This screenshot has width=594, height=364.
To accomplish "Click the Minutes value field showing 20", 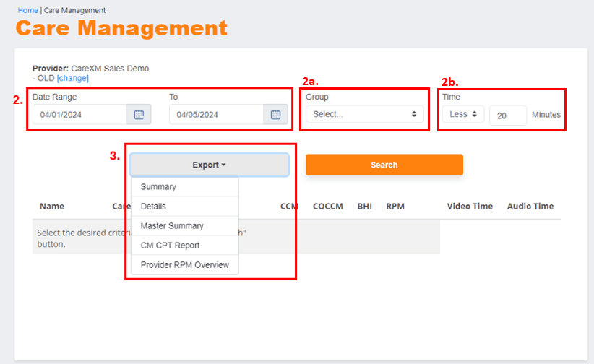I will (x=507, y=116).
